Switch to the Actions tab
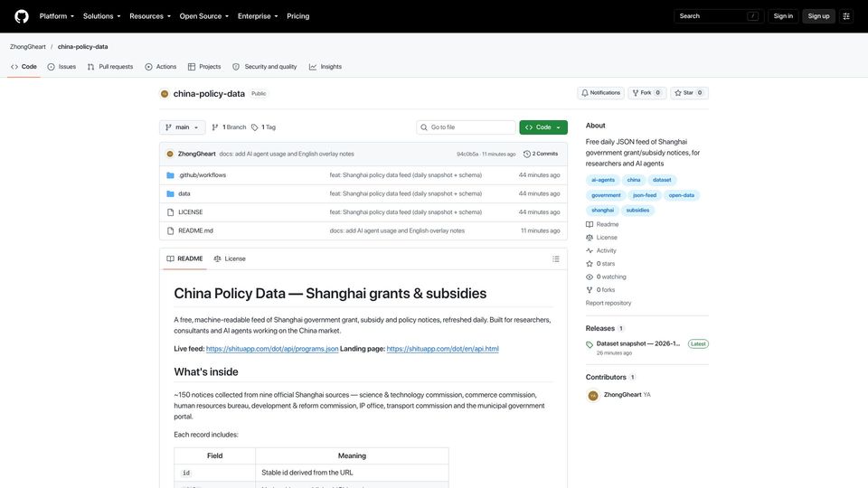Screen dimensions: 868x488 pyautogui.click(x=161, y=66)
